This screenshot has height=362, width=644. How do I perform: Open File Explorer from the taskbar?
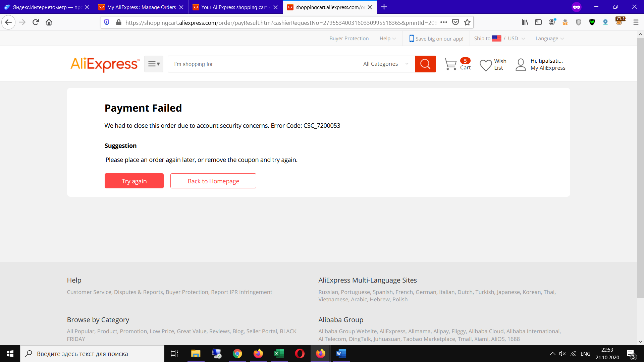pos(196,354)
